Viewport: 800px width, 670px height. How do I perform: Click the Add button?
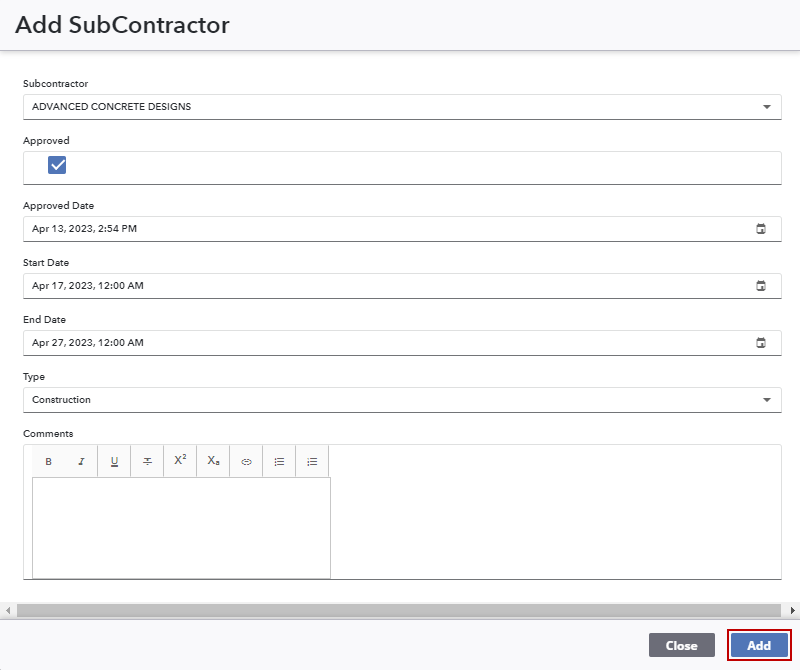click(x=759, y=646)
